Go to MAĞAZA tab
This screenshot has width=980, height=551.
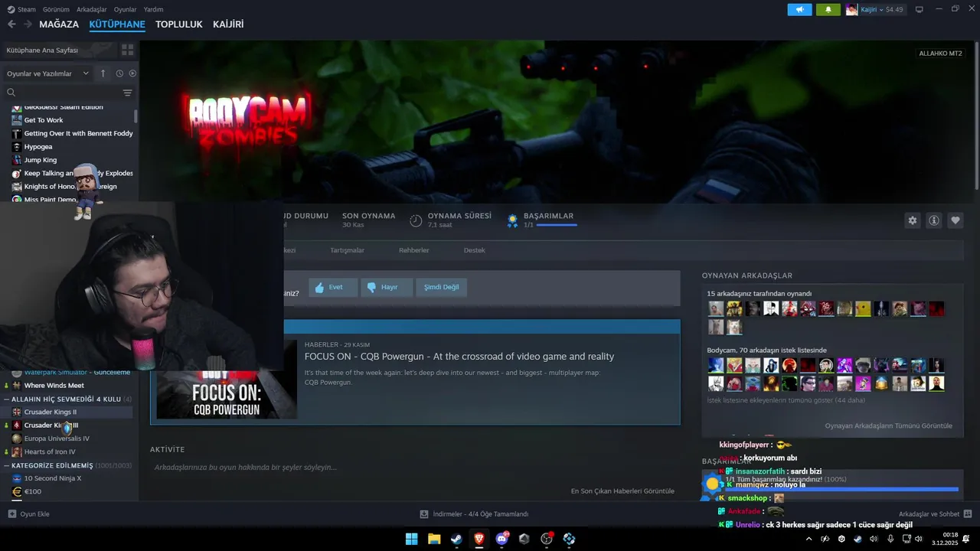(x=59, y=24)
